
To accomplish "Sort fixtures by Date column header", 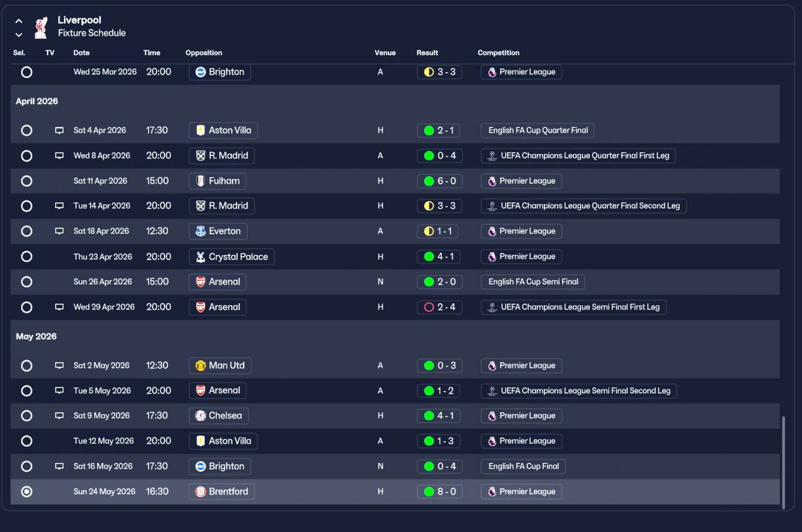I will coord(81,53).
